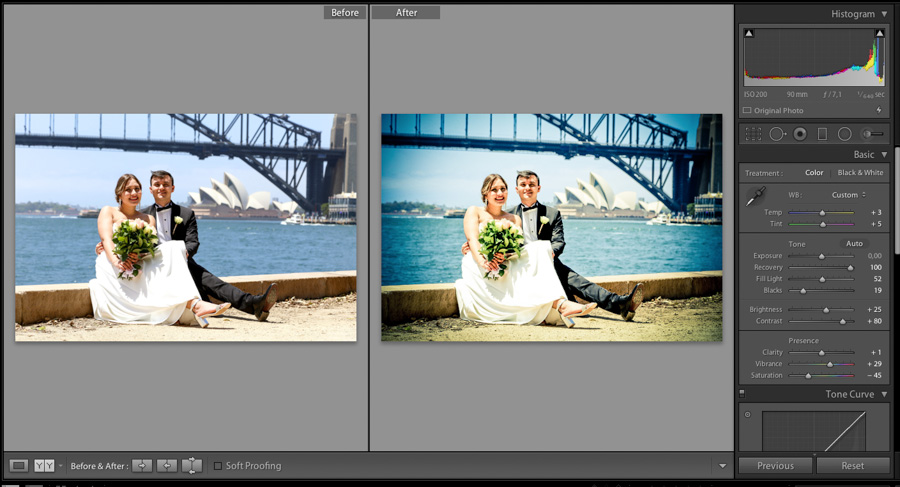Viewport: 900px width, 487px height.
Task: Click the tone curve graph
Action: click(x=814, y=431)
